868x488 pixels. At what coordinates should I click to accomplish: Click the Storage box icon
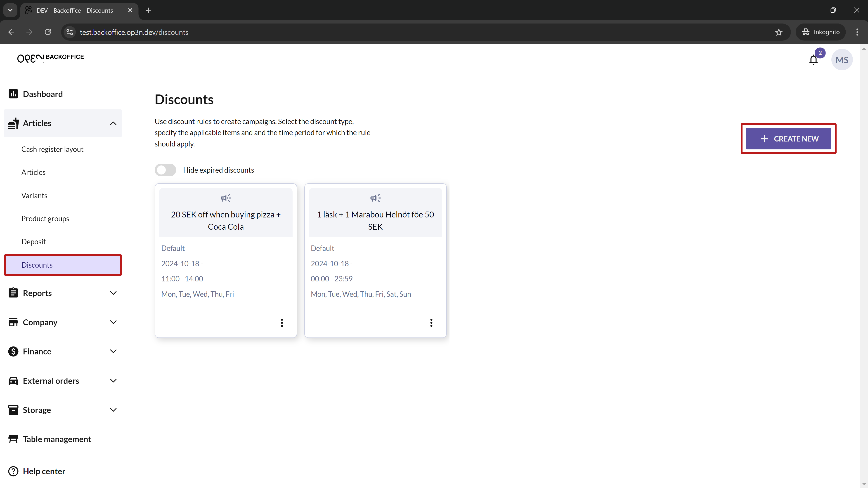13,410
